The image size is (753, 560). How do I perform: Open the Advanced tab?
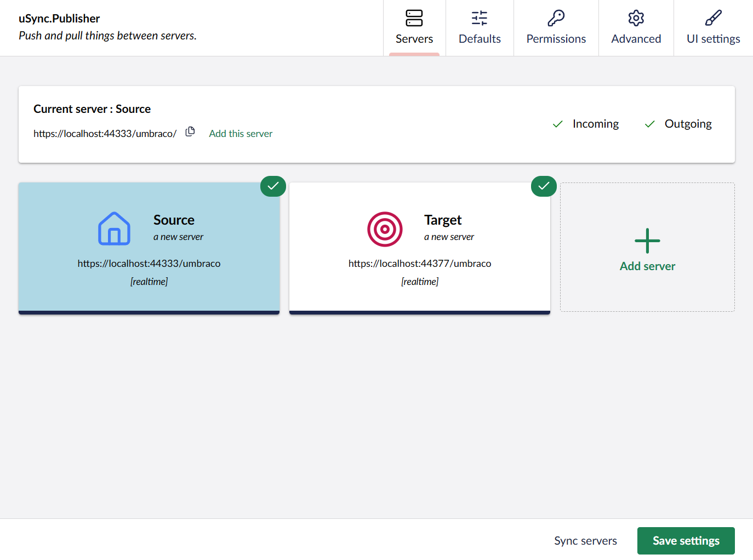point(636,38)
